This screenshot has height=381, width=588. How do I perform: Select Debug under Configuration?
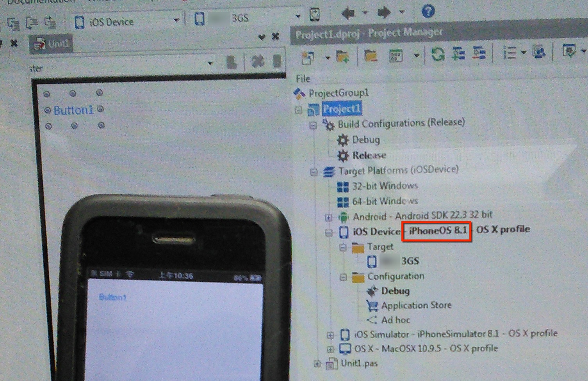coord(395,291)
